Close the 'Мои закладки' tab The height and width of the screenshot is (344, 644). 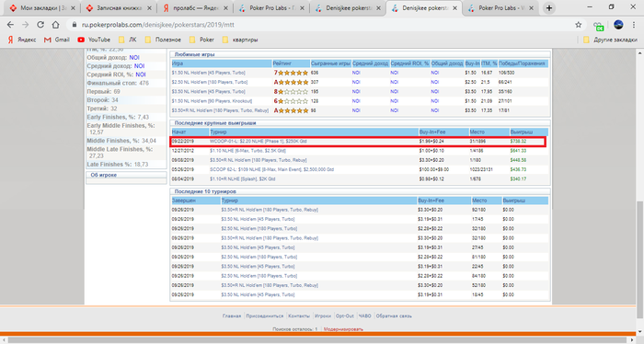click(x=73, y=8)
